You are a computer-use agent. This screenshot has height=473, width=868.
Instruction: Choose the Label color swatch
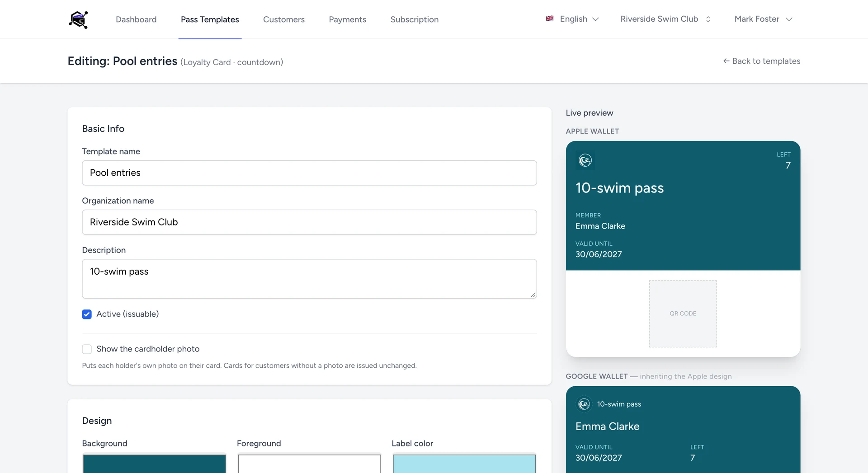pos(464,464)
